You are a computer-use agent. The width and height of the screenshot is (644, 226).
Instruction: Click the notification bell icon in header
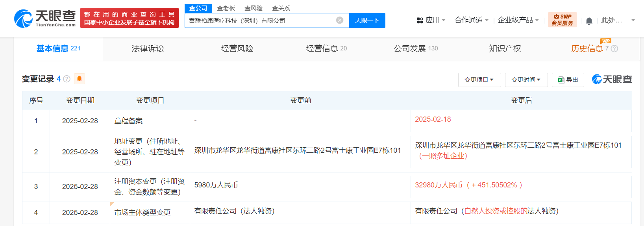pyautogui.click(x=589, y=20)
